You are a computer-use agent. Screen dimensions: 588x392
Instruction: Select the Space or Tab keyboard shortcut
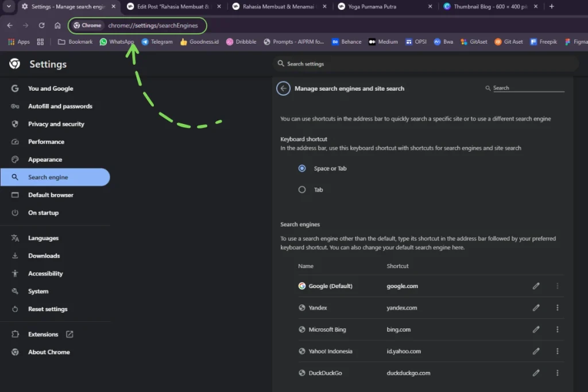302,168
